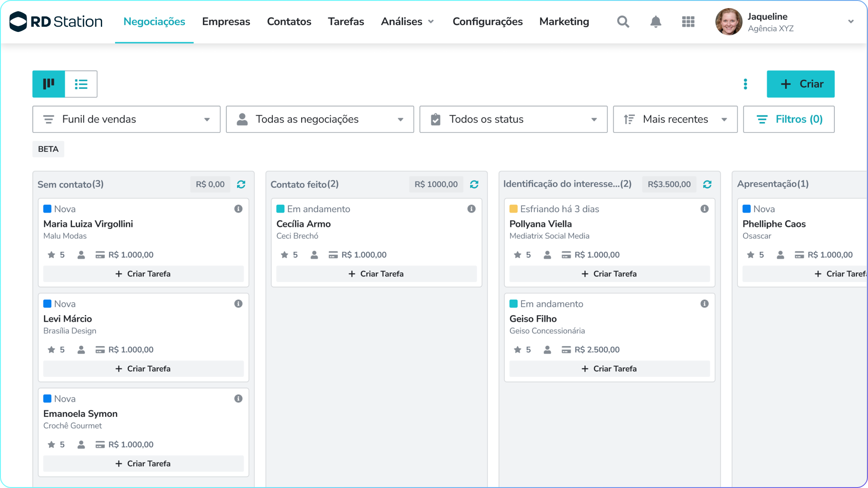Open Filtros (0) filter panel
The height and width of the screenshot is (488, 868).
[x=789, y=119]
